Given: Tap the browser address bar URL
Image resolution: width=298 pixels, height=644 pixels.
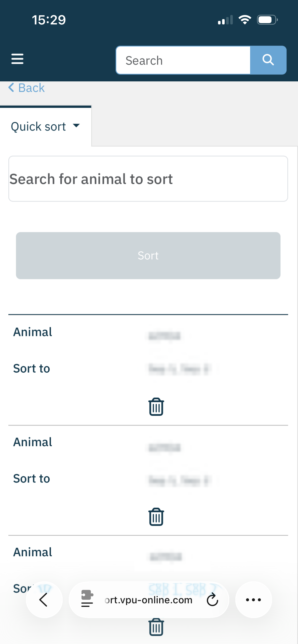Looking at the screenshot, I should (148, 600).
